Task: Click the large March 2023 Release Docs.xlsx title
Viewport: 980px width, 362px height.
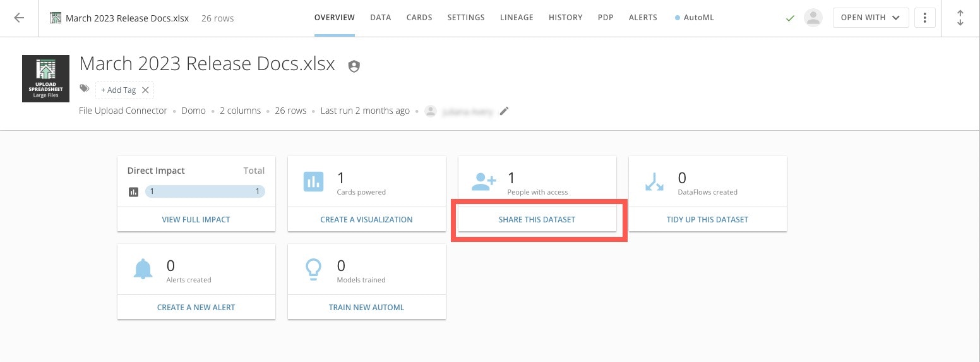Action: click(x=207, y=64)
